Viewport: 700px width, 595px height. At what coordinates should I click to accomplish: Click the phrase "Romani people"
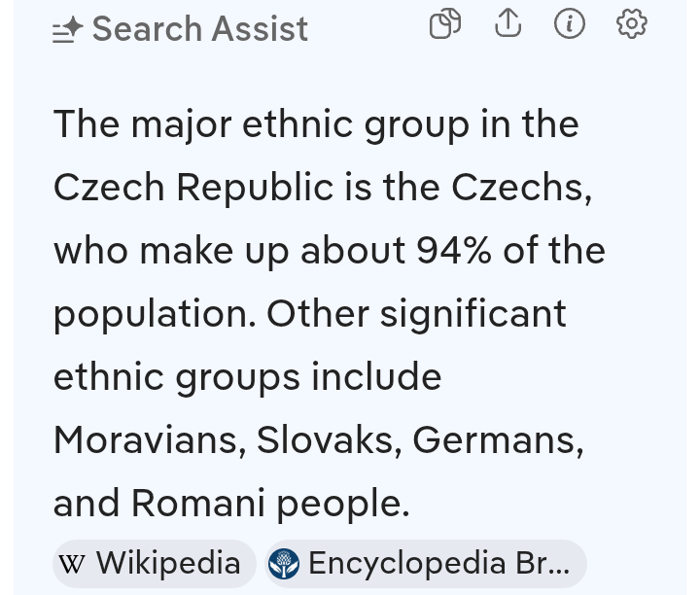click(x=269, y=503)
